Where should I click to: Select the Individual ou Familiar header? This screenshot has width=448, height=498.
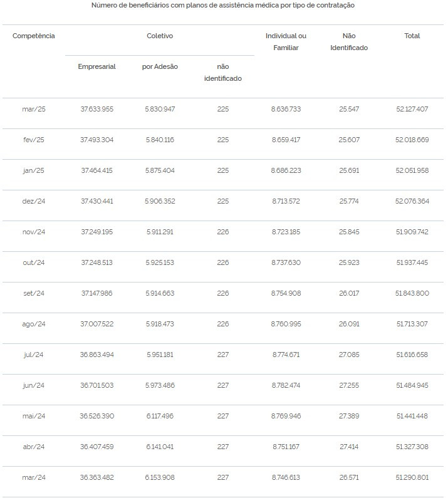click(x=286, y=41)
